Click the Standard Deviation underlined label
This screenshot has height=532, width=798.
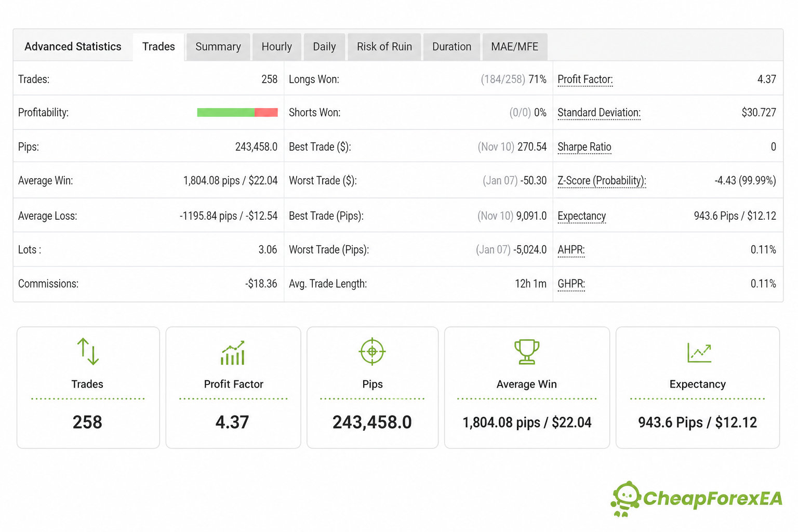599,113
